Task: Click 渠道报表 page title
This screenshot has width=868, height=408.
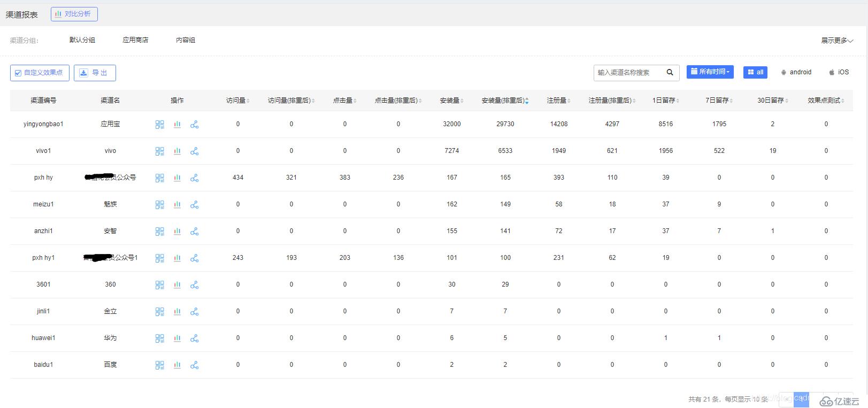Action: coord(22,15)
